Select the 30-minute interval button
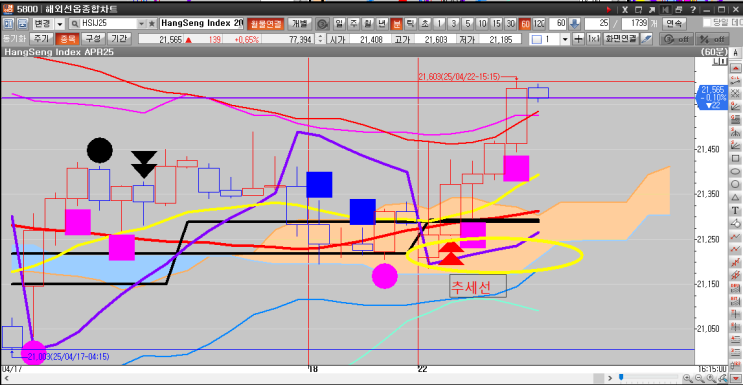 pos(510,23)
